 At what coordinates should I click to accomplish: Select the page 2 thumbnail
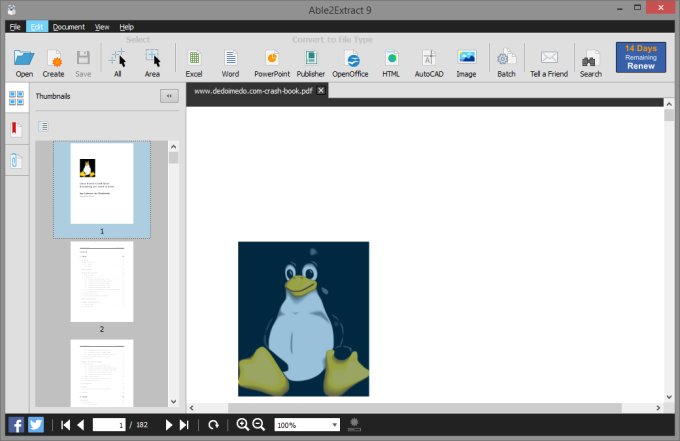[x=102, y=282]
